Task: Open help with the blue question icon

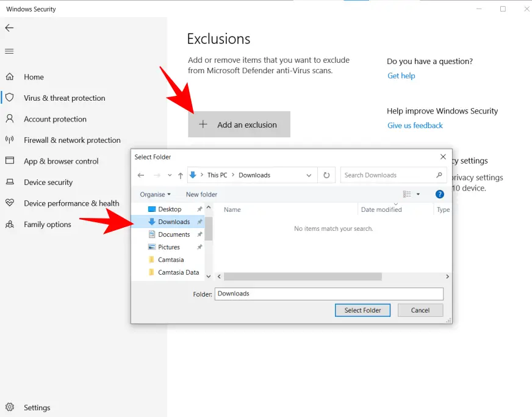Action: pyautogui.click(x=439, y=194)
